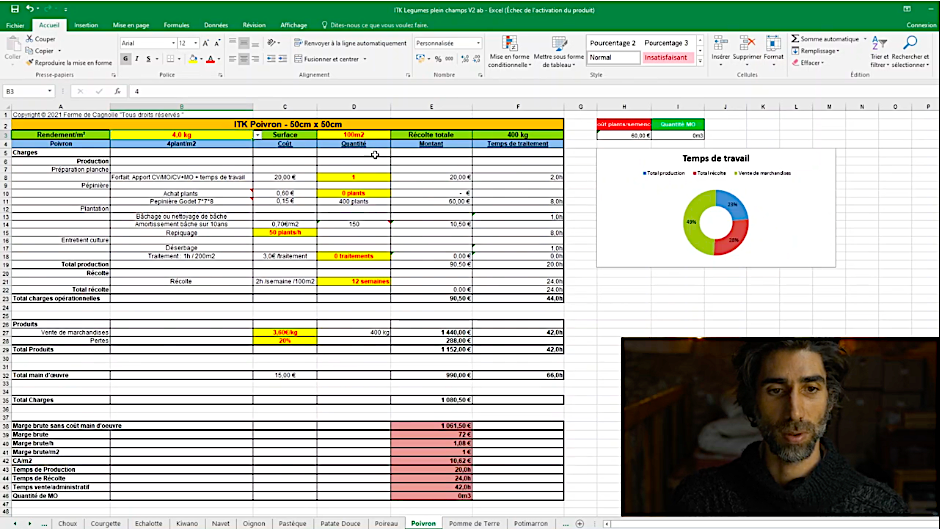This screenshot has height=529, width=941.
Task: Activate Reproduire la mise en forme brush
Action: coord(28,62)
